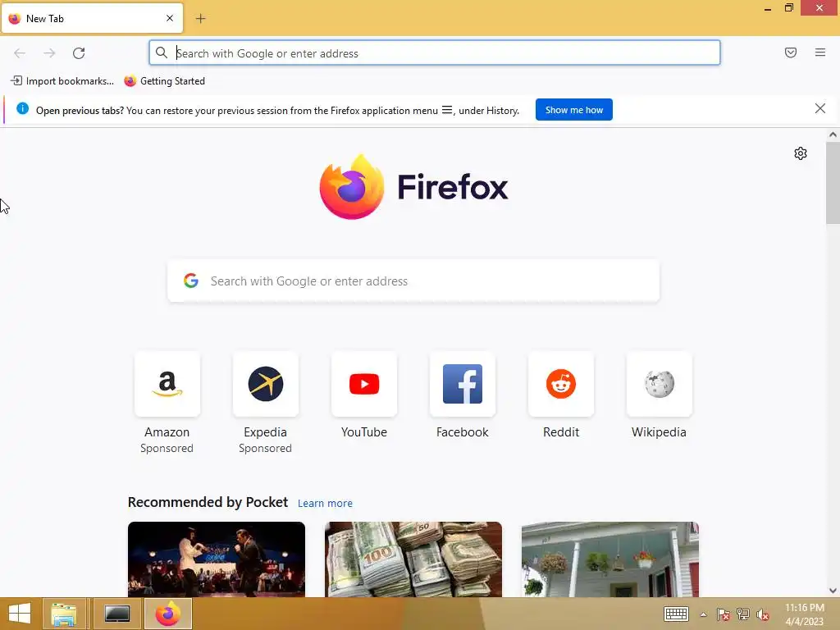Click the scrollbar up arrow
Viewport: 840px width, 630px height.
[833, 135]
